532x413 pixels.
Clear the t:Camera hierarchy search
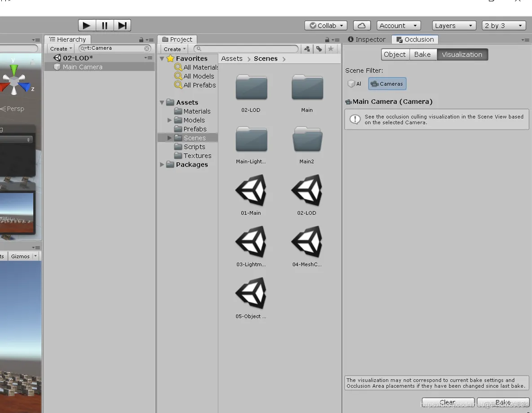(146, 49)
